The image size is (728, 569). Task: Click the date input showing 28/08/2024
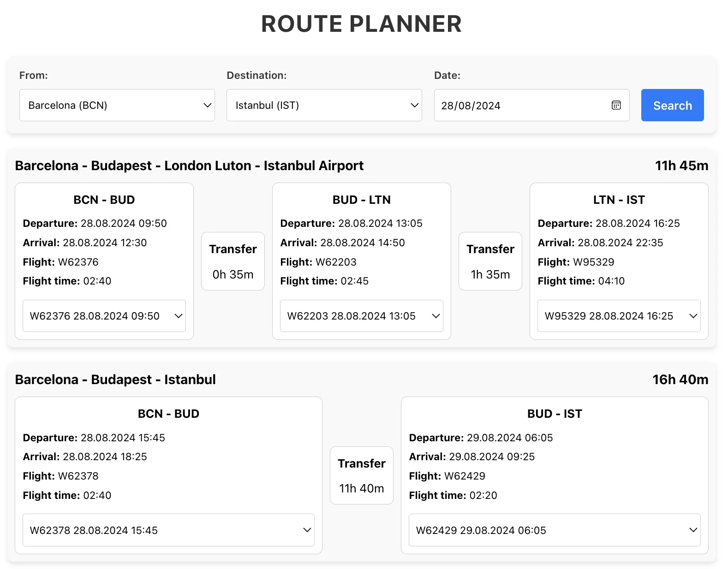click(x=521, y=105)
